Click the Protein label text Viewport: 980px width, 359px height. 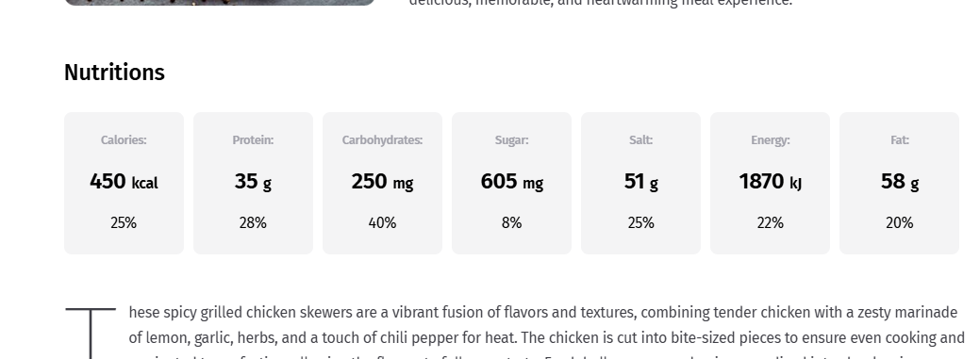coord(253,139)
